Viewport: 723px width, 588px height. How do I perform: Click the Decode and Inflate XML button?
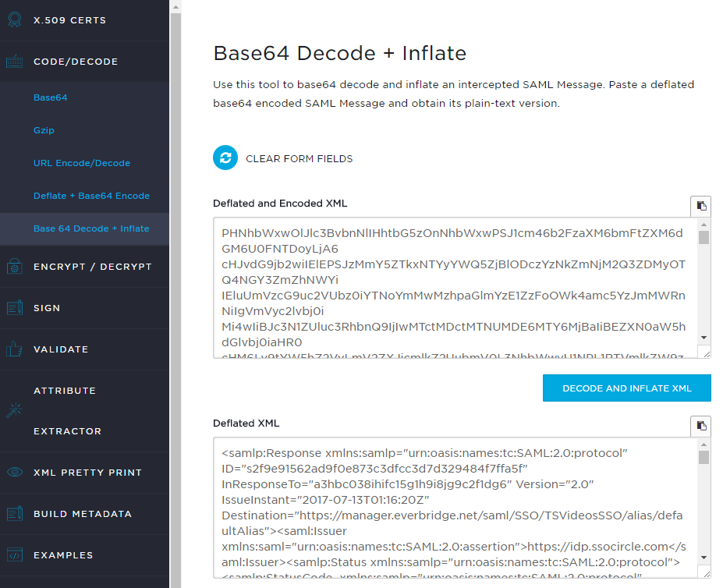coord(626,388)
